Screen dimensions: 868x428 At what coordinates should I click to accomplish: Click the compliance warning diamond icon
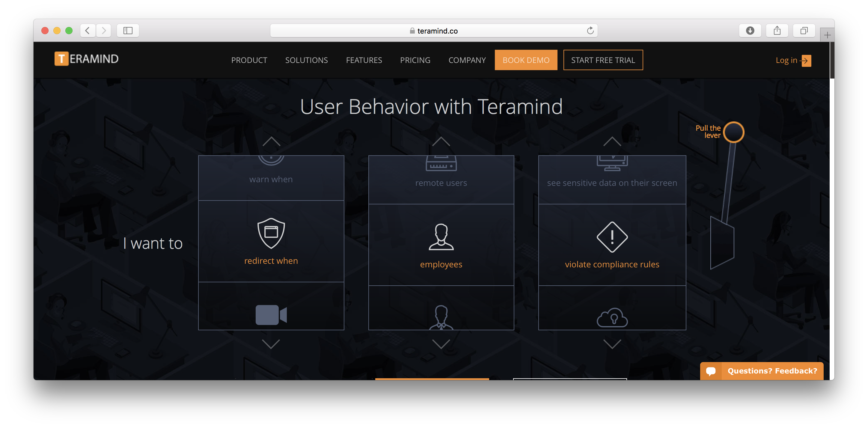tap(612, 237)
